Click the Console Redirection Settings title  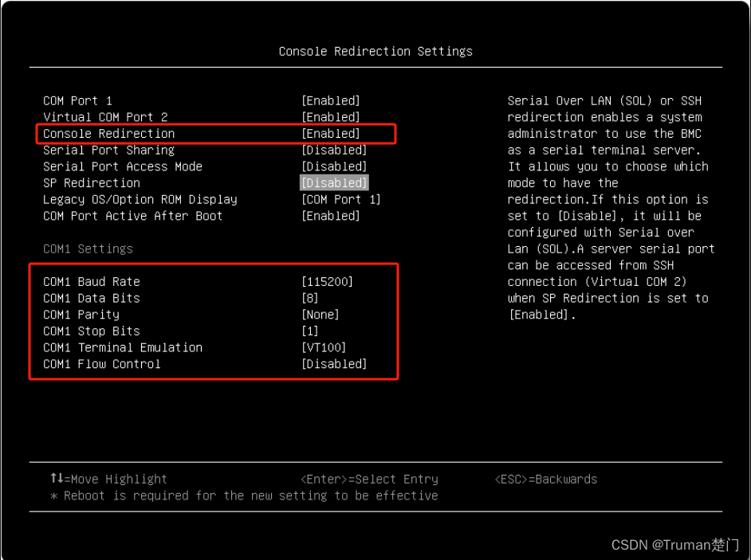(375, 51)
